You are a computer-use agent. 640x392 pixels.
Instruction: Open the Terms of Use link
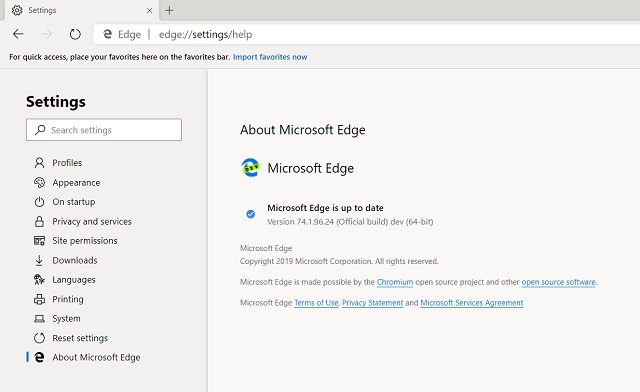click(x=316, y=303)
